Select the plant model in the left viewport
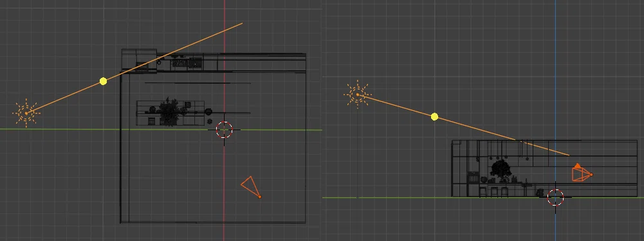This screenshot has height=241, width=644. click(169, 111)
